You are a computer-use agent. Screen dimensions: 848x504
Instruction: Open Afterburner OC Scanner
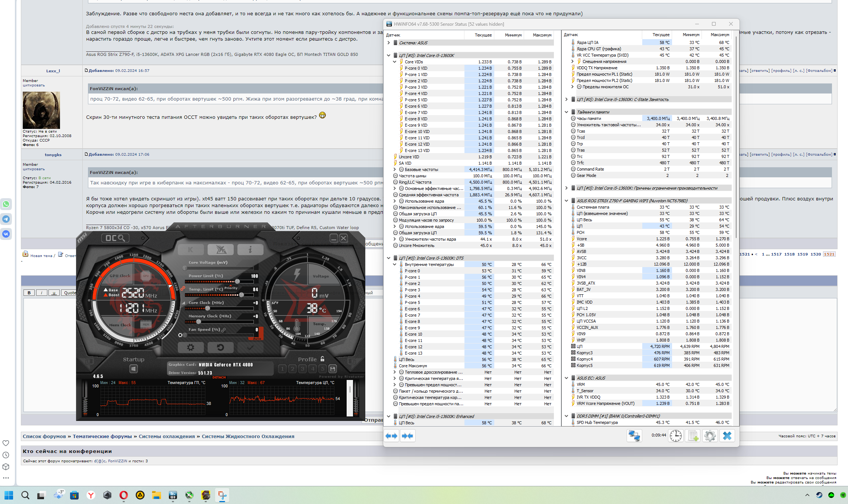point(115,238)
